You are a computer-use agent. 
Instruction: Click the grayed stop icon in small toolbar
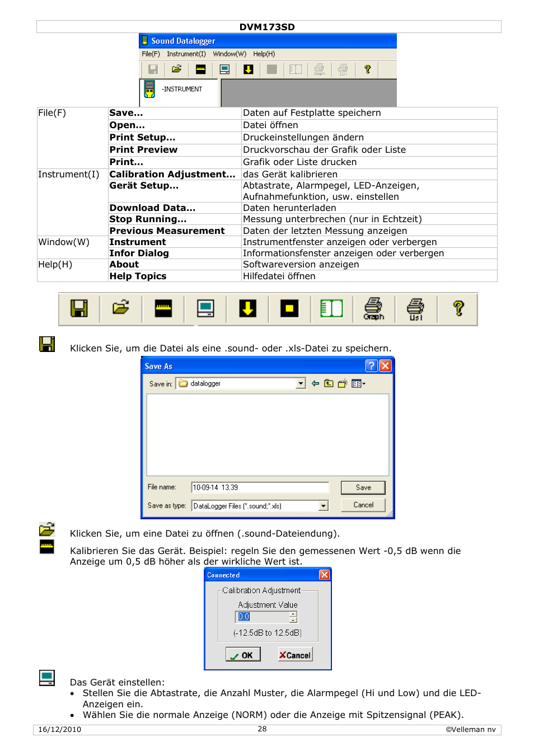(272, 69)
